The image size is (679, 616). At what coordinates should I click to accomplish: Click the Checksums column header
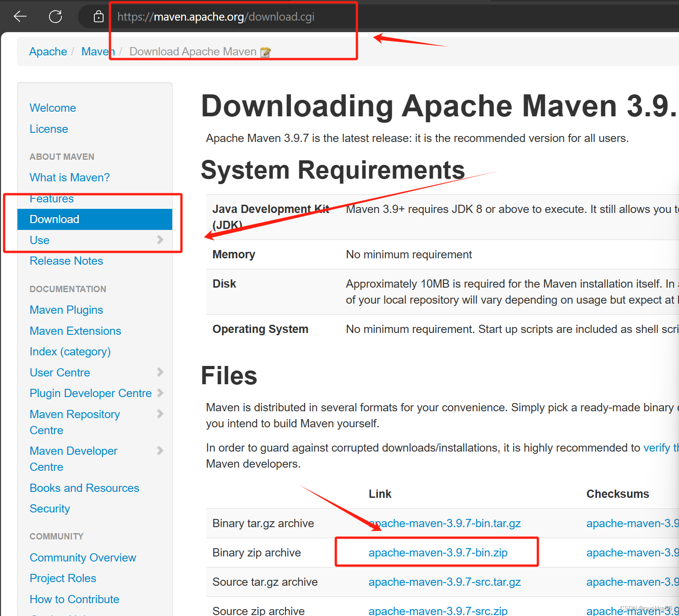pyautogui.click(x=618, y=494)
